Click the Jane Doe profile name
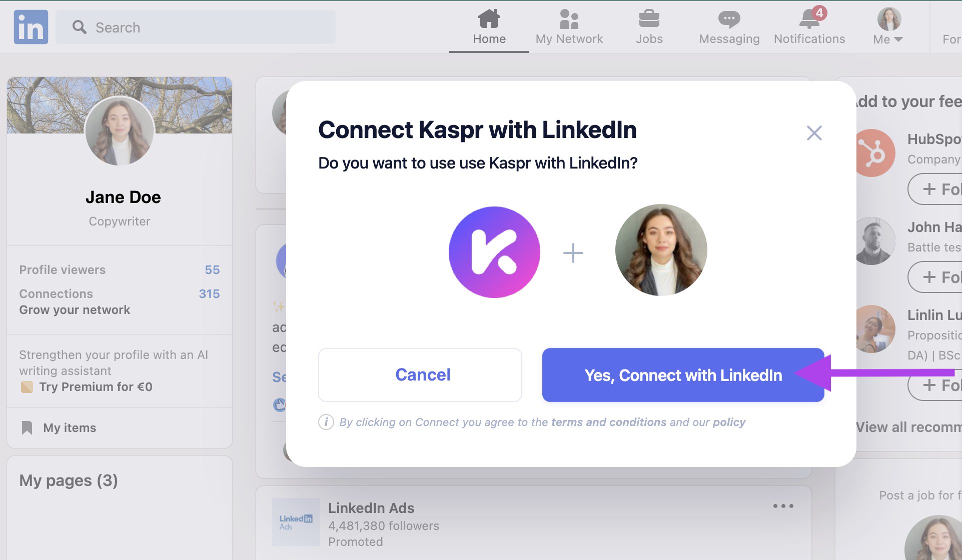This screenshot has height=560, width=962. 123,197
